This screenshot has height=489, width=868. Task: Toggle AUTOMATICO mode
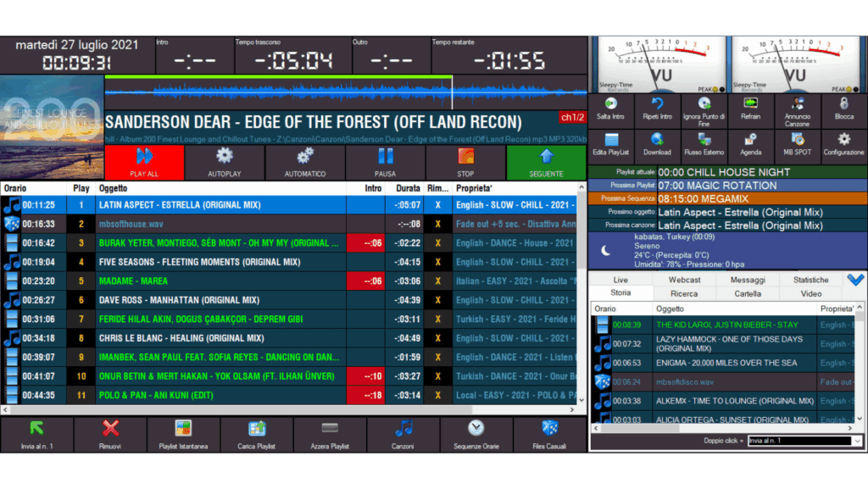tap(304, 156)
